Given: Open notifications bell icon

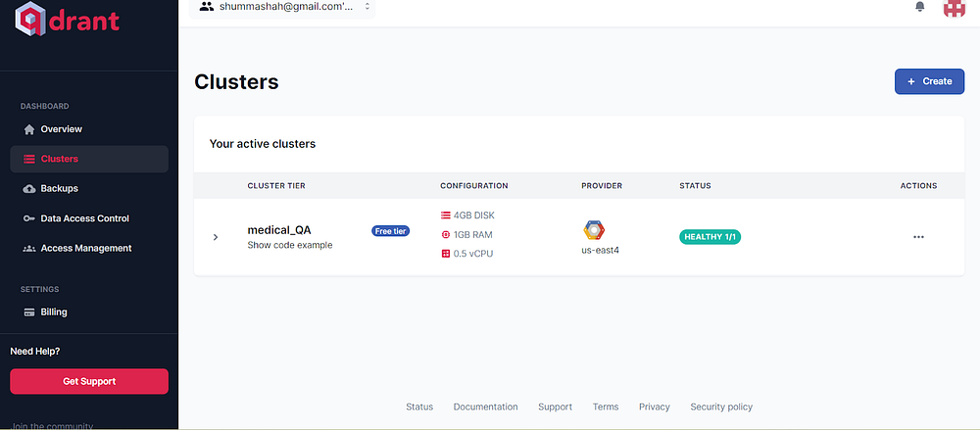Looking at the screenshot, I should pyautogui.click(x=919, y=7).
